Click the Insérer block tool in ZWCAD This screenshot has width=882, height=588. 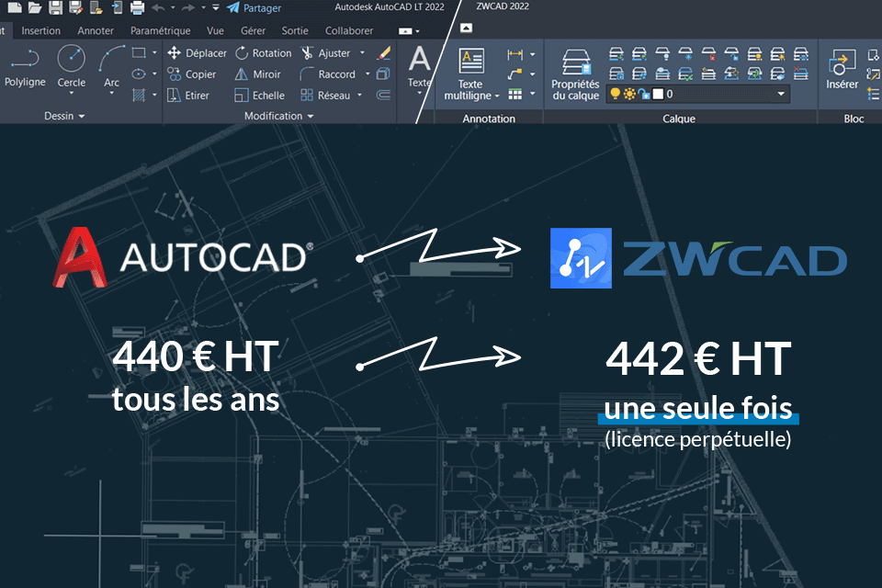tap(842, 69)
